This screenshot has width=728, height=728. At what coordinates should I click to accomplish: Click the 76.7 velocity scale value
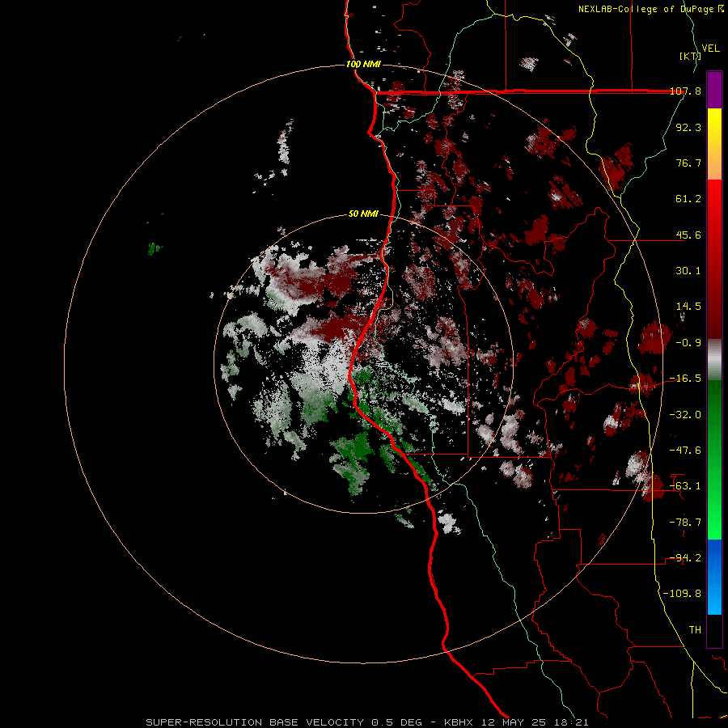688,163
